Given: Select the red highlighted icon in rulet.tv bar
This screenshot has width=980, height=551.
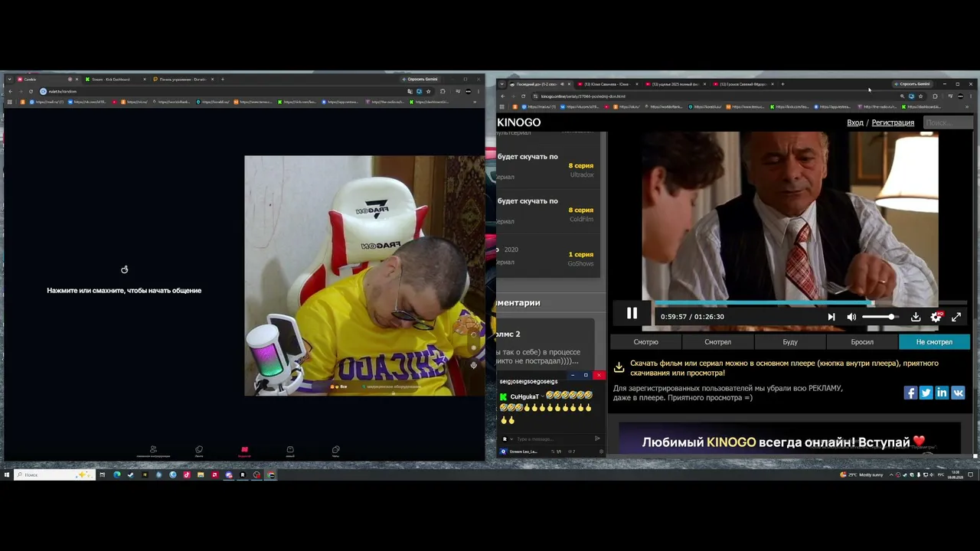Looking at the screenshot, I should [x=244, y=452].
